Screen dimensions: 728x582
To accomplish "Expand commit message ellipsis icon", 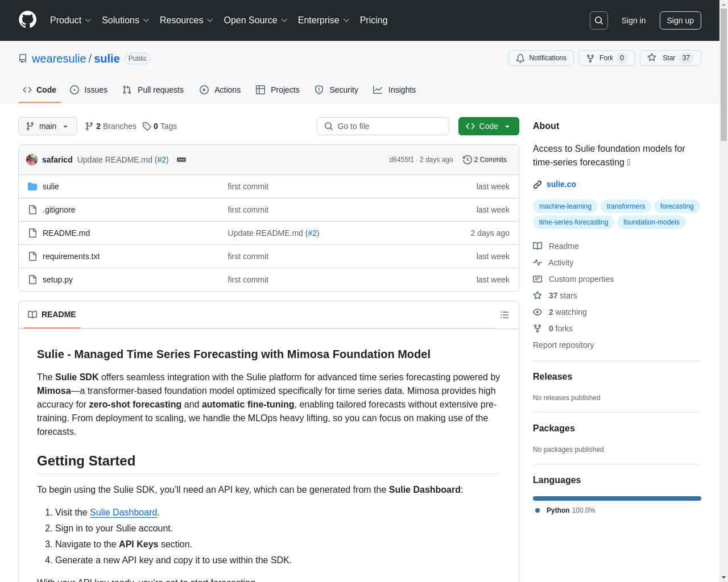I will pyautogui.click(x=181, y=160).
